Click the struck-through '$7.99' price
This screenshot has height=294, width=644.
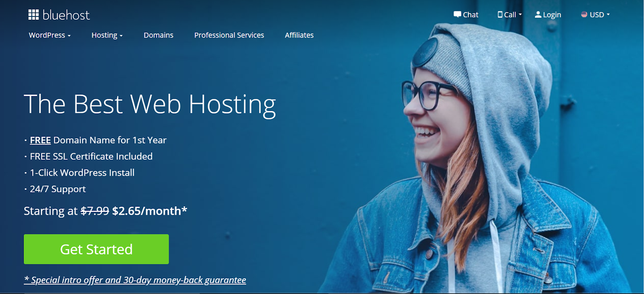coord(95,211)
